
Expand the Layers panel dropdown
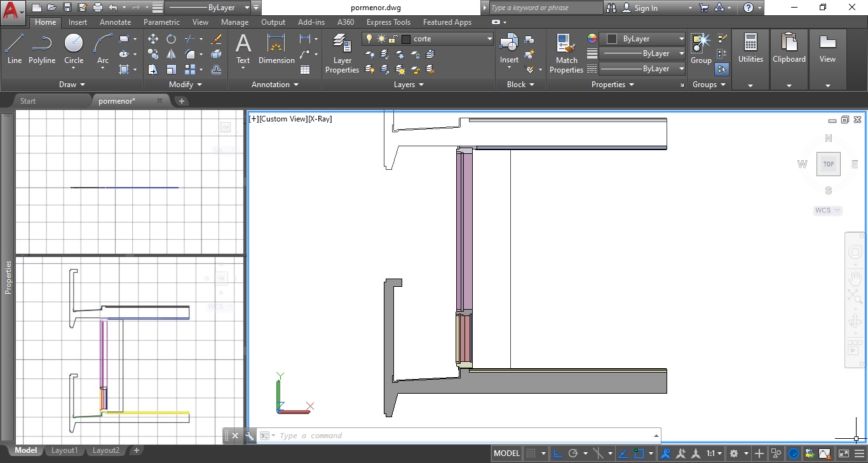point(408,84)
